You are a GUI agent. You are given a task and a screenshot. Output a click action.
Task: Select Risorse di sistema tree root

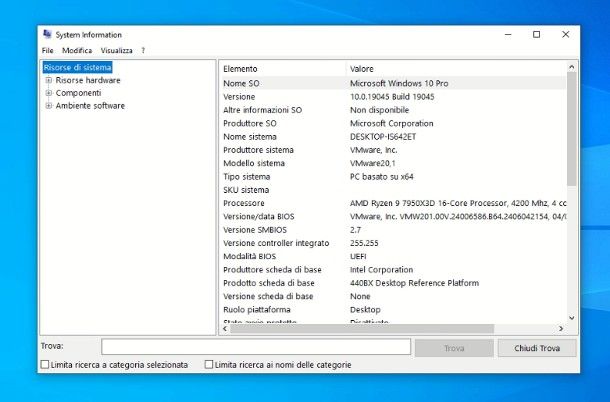pos(77,67)
